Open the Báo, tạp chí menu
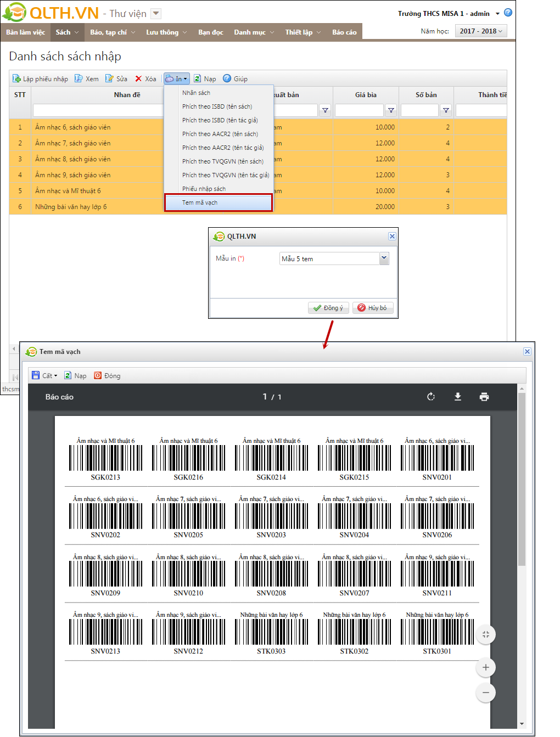 click(x=113, y=32)
